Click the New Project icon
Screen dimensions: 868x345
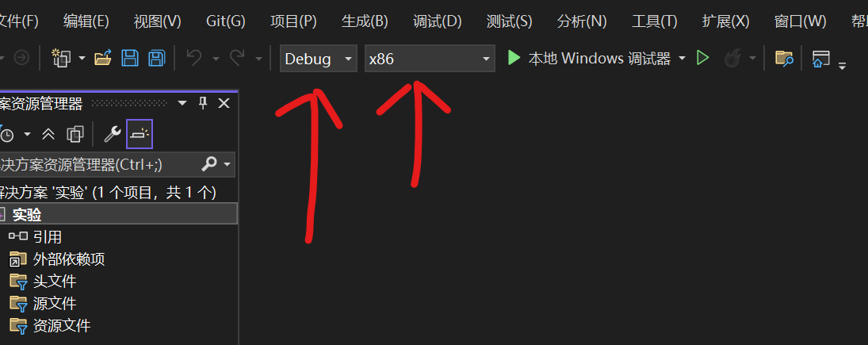tap(62, 58)
